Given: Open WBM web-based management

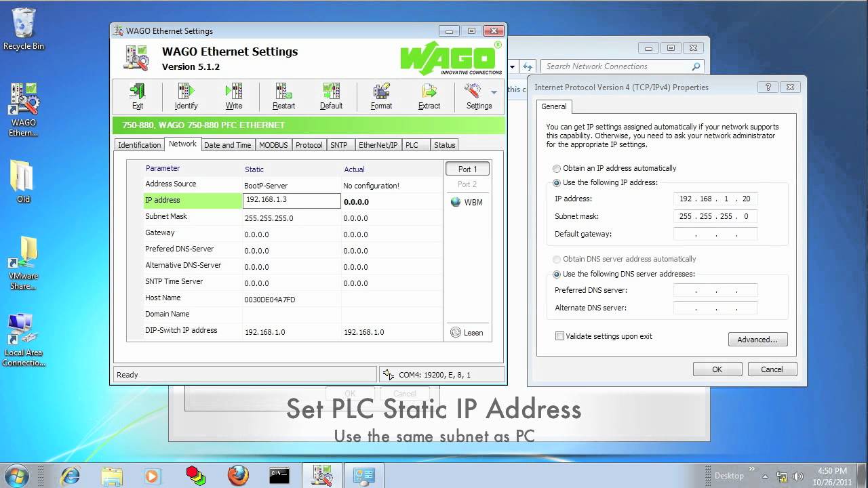Looking at the screenshot, I should click(x=467, y=202).
